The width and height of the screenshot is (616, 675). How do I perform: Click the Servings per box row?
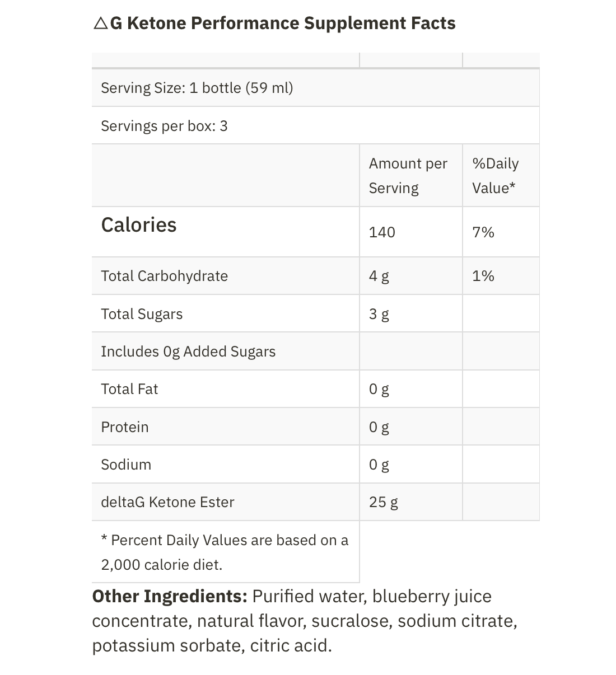click(164, 126)
